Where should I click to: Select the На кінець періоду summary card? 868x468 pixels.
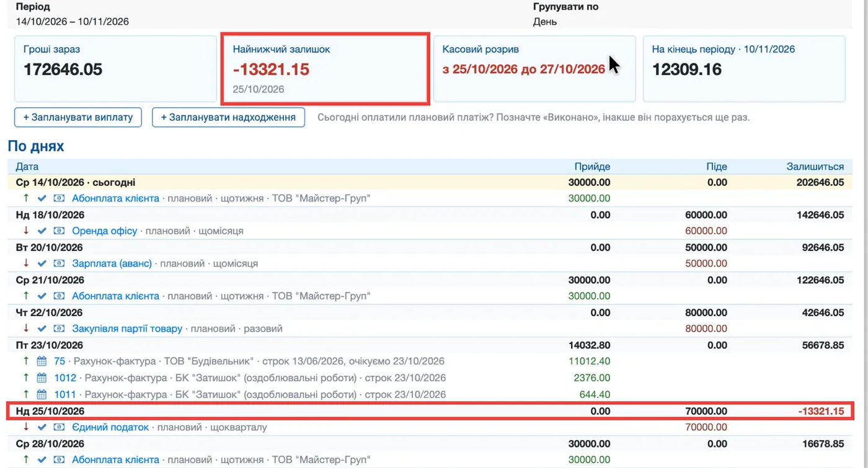pos(744,69)
